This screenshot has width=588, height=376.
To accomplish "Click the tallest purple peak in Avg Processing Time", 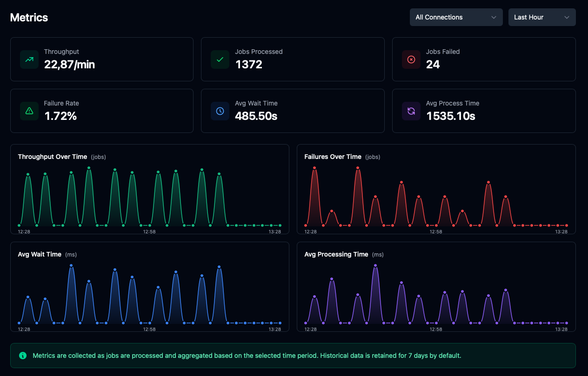I will [375, 266].
